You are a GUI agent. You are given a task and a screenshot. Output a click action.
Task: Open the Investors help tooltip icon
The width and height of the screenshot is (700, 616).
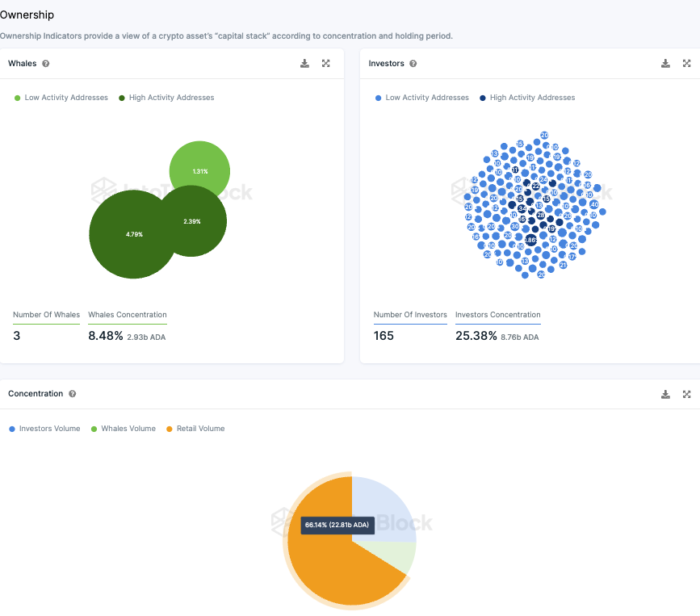click(x=413, y=64)
